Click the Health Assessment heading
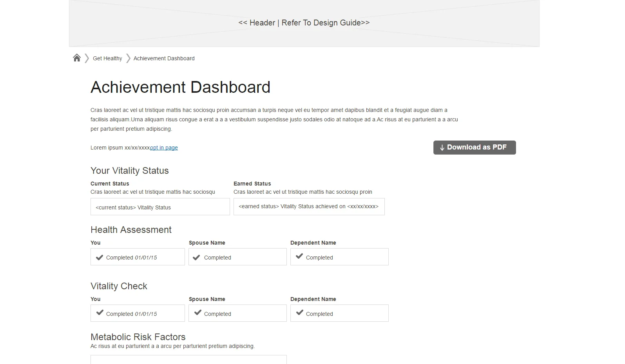 131,230
